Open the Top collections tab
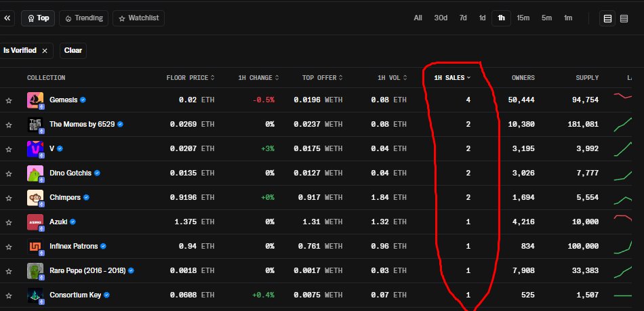644x311 pixels. click(x=38, y=18)
